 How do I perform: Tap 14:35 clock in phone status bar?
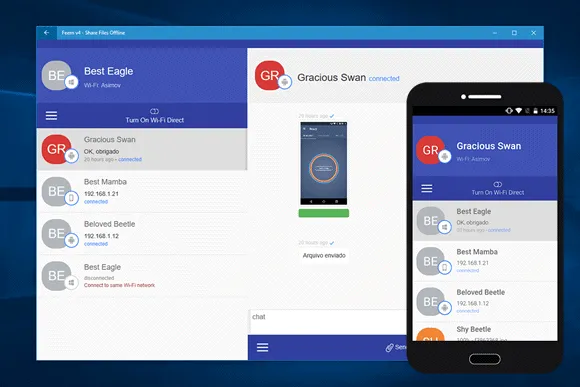coord(547,111)
